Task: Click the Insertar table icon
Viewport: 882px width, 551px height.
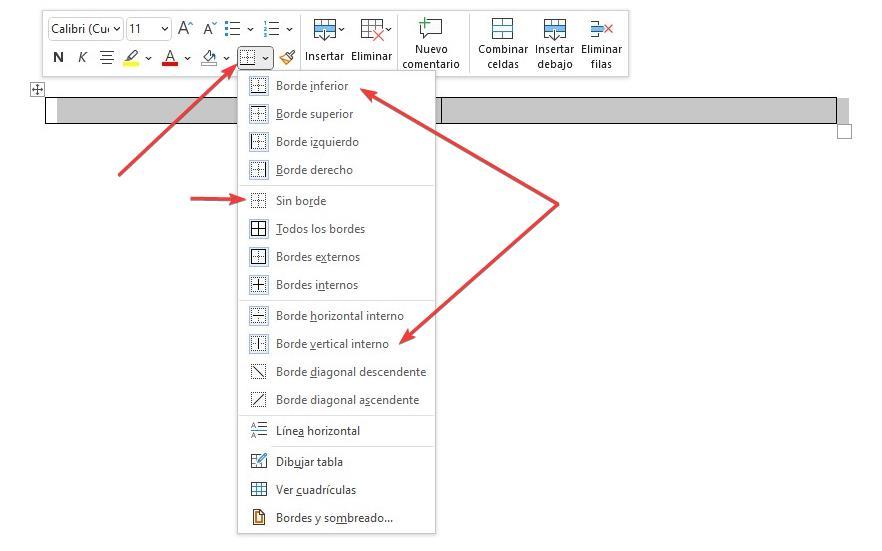Action: (x=324, y=29)
